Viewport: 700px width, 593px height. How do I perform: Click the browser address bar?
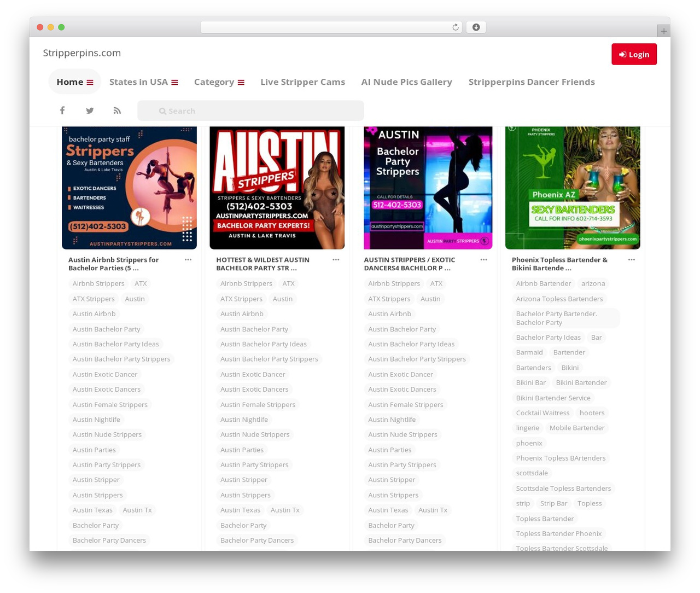331,27
